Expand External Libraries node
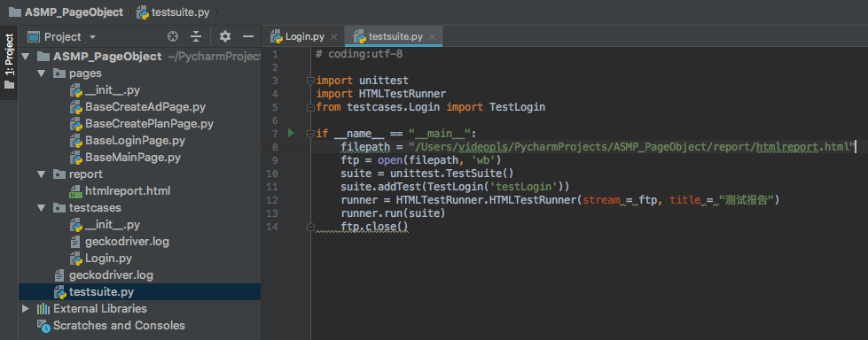The width and height of the screenshot is (868, 340). pyautogui.click(x=26, y=308)
